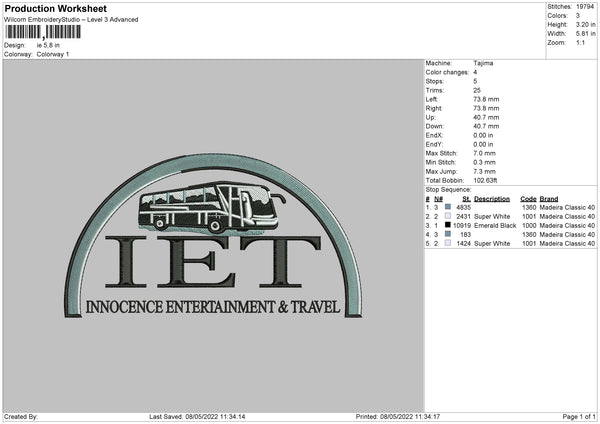Image resolution: width=600 pixels, height=424 pixels.
Task: Click the stitch count 10919 in row 3
Action: [x=462, y=225]
